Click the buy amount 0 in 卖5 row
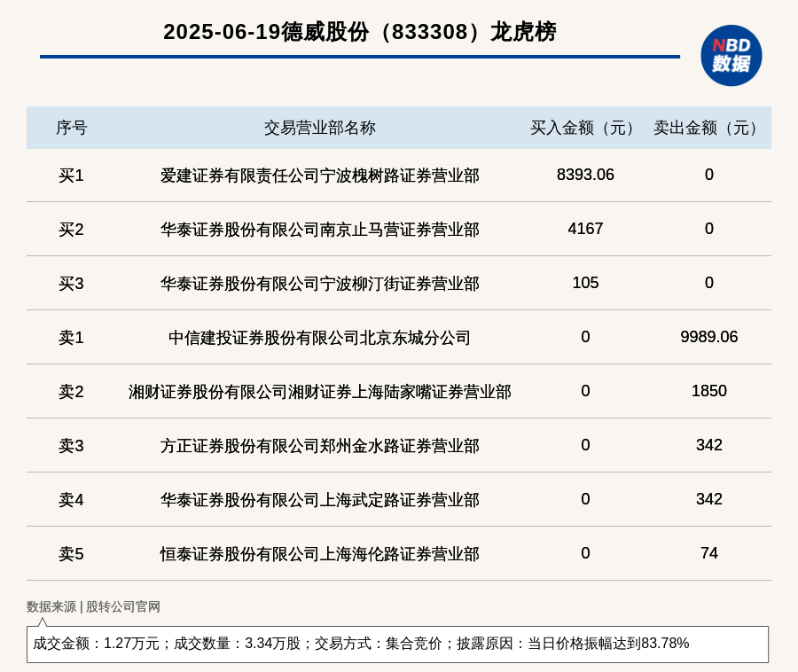The image size is (798, 672). point(585,552)
